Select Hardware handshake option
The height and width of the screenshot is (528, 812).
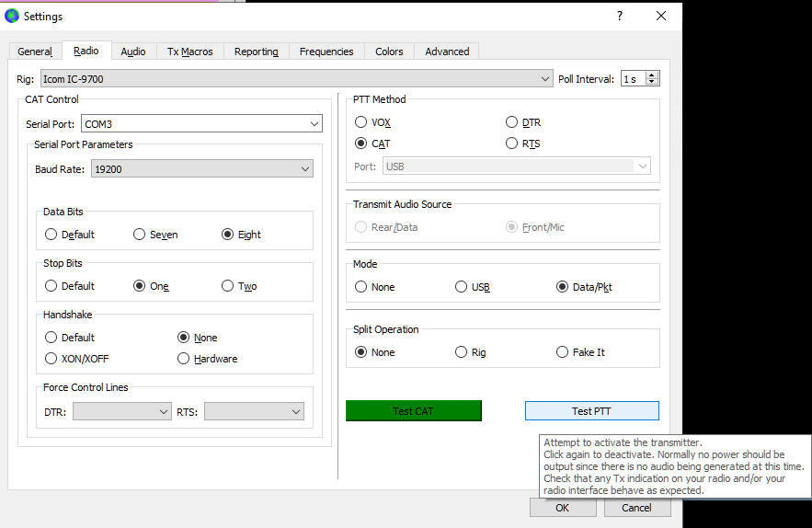tap(184, 359)
